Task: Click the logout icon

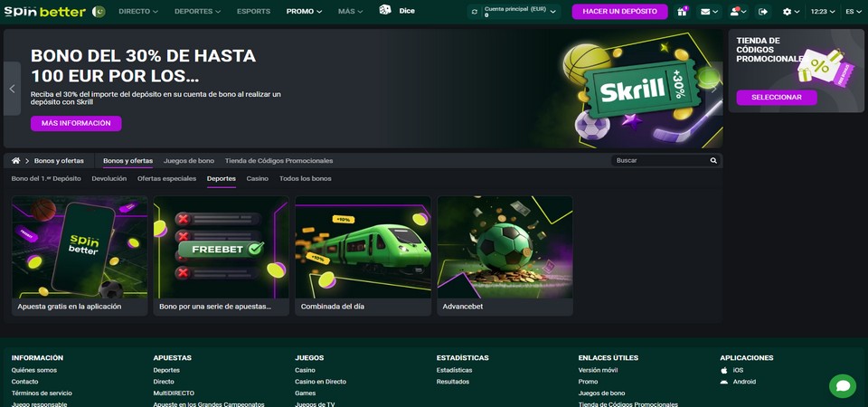Action: point(763,11)
